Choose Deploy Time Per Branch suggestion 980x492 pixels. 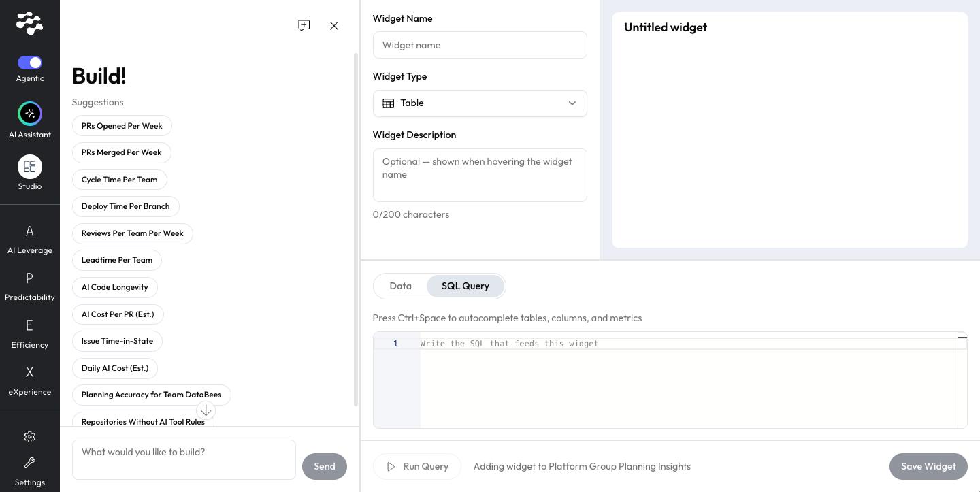[126, 206]
